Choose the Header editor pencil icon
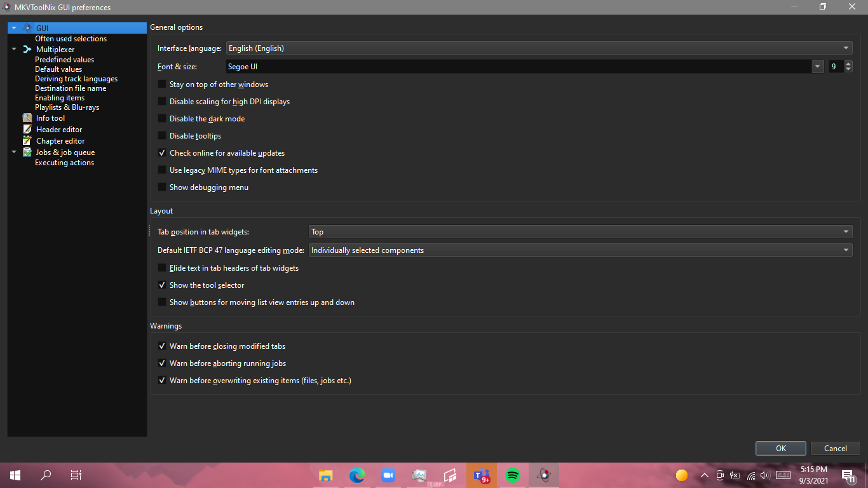 pos(27,130)
